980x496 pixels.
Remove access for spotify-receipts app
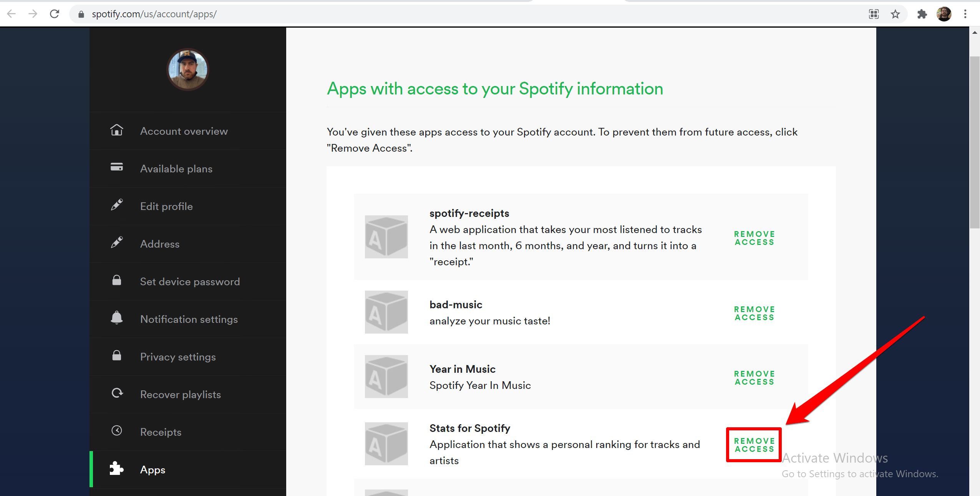point(754,238)
